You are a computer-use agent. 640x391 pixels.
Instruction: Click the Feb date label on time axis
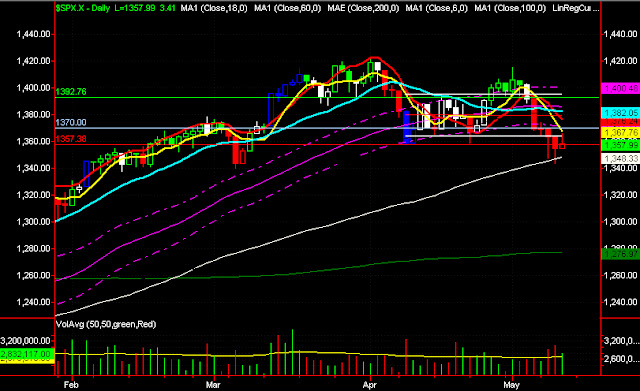click(x=71, y=385)
